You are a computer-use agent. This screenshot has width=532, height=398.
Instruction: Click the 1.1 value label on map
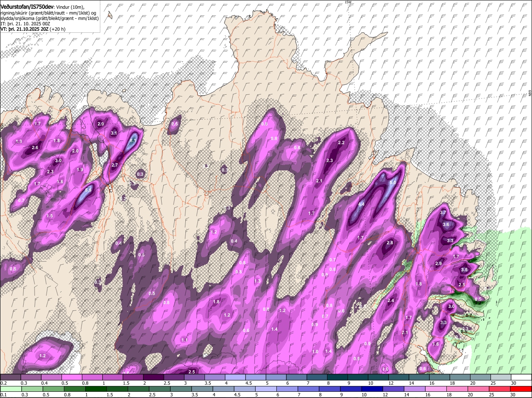point(185,340)
